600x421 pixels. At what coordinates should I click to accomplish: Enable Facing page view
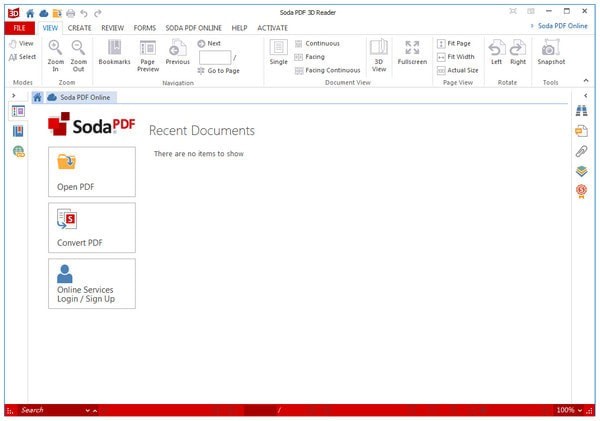click(310, 57)
